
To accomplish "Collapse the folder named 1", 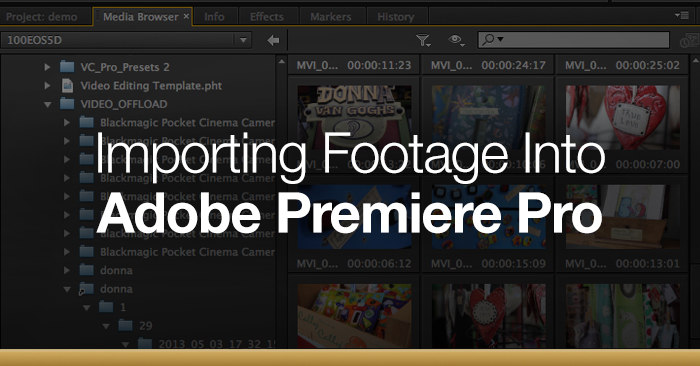I will coord(86,308).
